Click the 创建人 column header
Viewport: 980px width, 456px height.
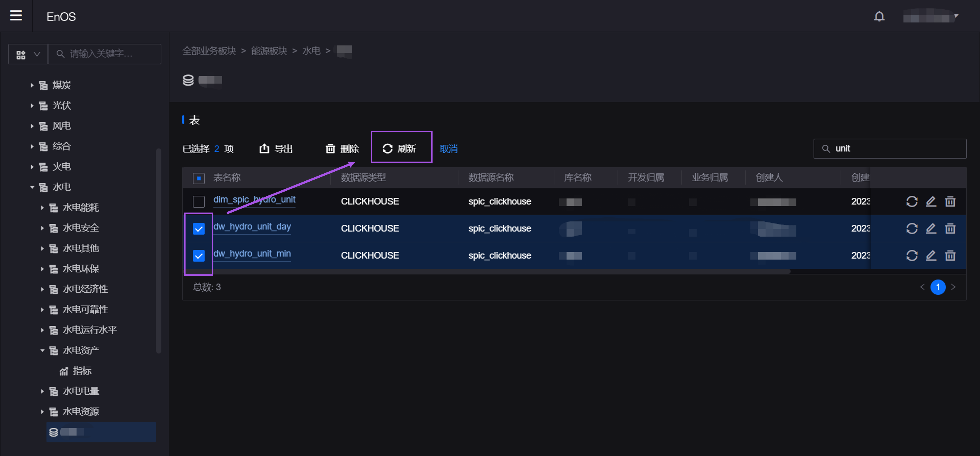(x=769, y=178)
